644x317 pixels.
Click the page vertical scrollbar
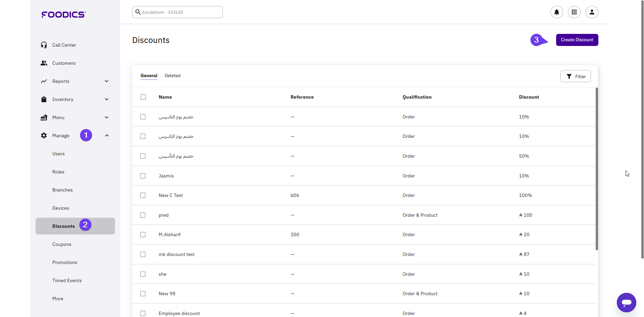(642, 129)
